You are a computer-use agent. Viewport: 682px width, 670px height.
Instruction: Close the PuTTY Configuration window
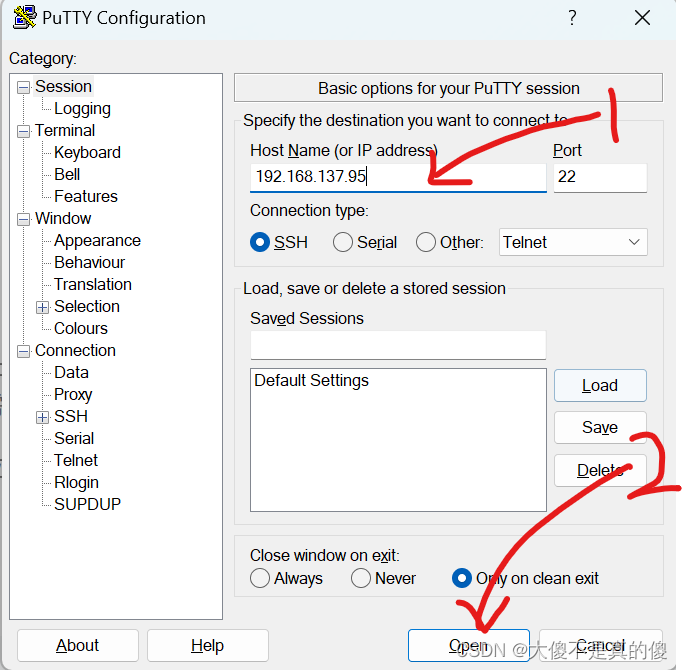point(642,18)
